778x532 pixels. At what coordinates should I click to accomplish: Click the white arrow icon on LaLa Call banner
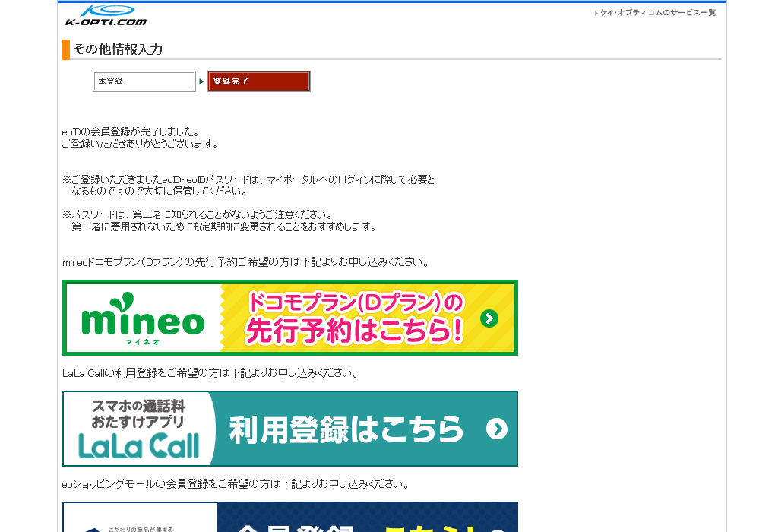(497, 429)
